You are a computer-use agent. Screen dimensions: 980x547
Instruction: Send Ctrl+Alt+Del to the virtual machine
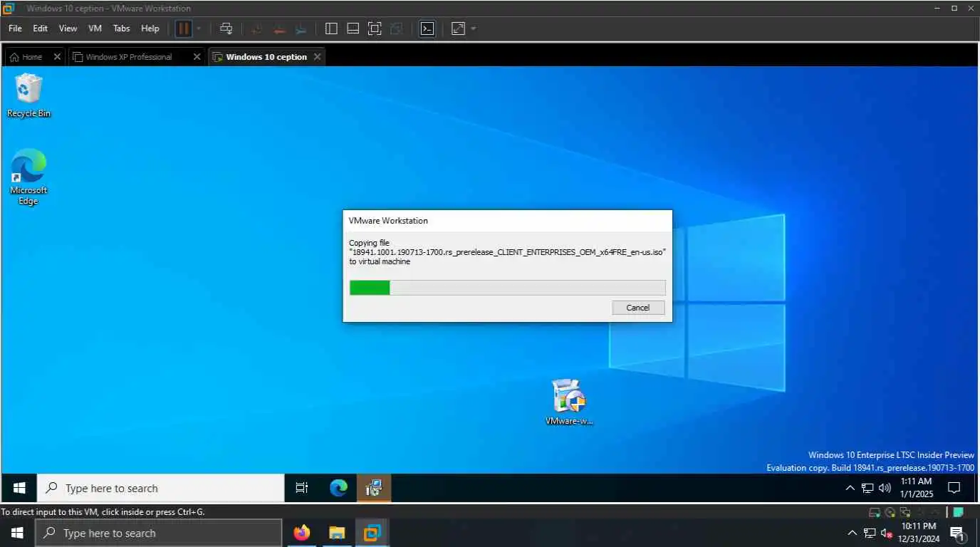(x=226, y=28)
